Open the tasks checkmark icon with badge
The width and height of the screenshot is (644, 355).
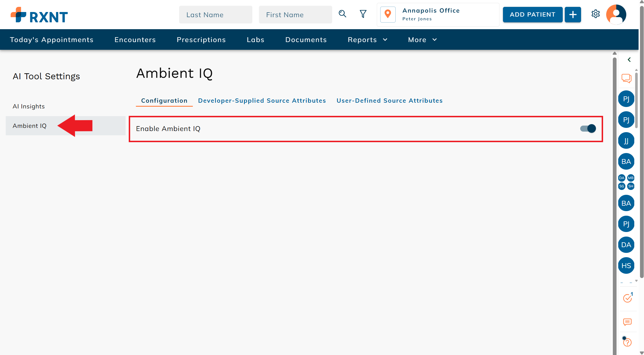627,298
